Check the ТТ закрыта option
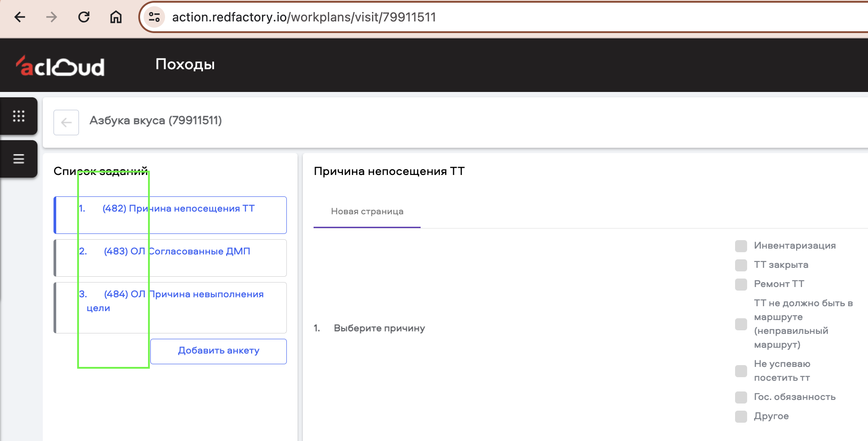The height and width of the screenshot is (441, 868). 741,265
